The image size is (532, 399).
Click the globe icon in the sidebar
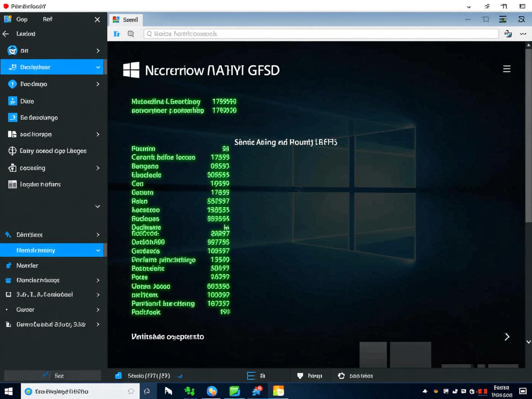pyautogui.click(x=12, y=151)
